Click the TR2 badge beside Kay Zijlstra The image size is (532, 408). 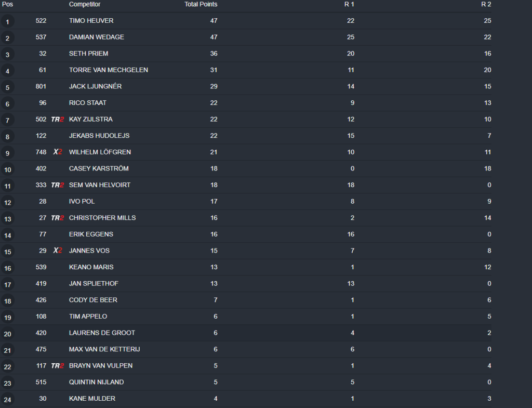[x=57, y=120]
